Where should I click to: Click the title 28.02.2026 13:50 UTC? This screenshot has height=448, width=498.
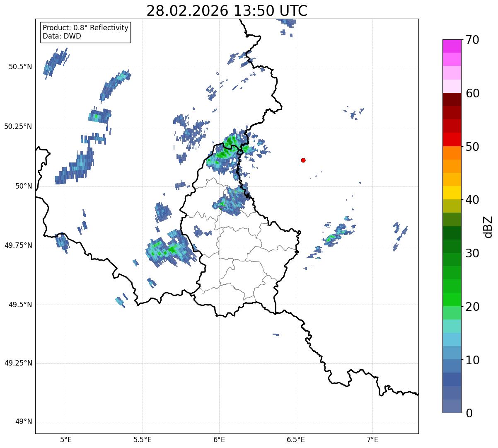click(227, 11)
